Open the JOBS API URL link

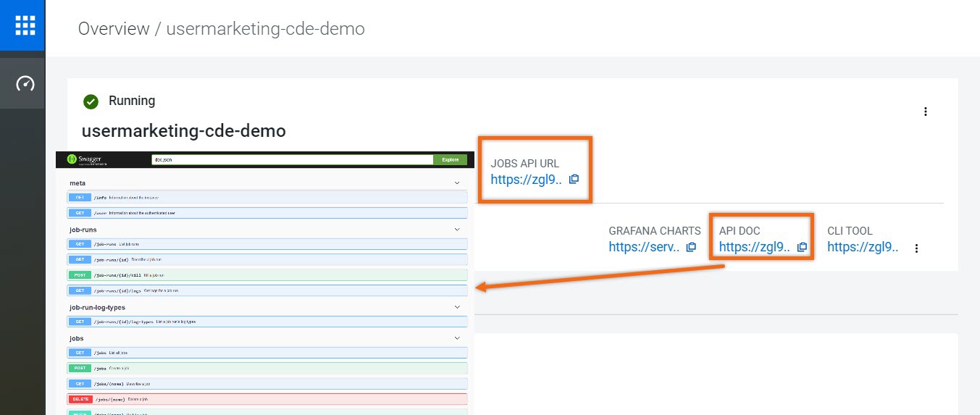coord(526,180)
